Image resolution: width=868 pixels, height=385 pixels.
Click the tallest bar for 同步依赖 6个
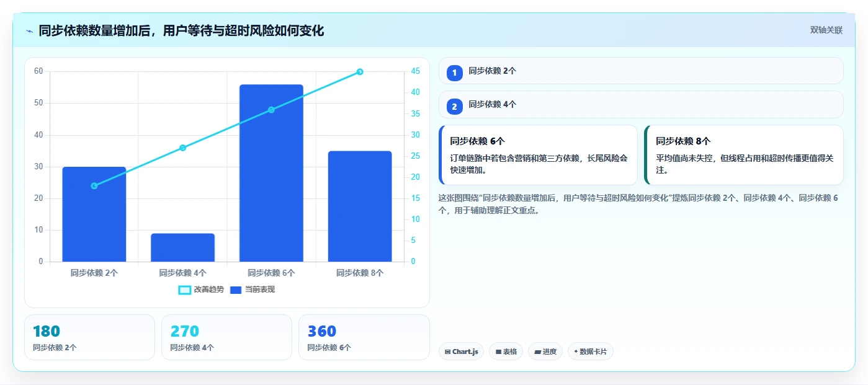271,173
